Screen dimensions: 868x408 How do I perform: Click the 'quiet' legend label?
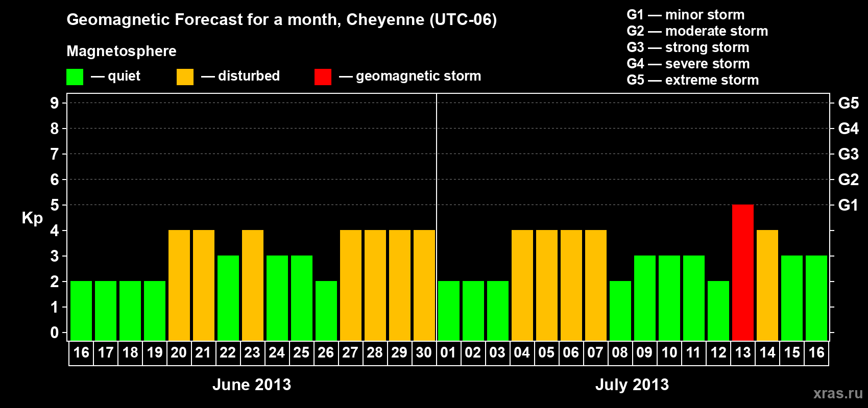124,76
